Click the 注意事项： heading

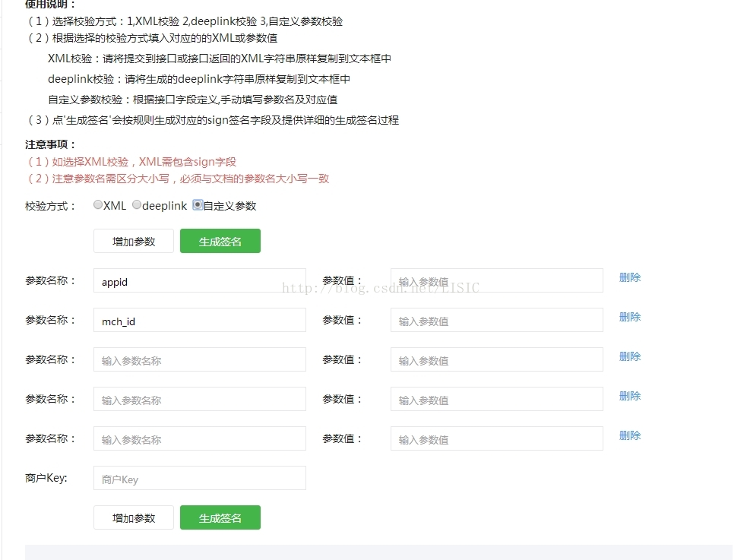click(50, 144)
